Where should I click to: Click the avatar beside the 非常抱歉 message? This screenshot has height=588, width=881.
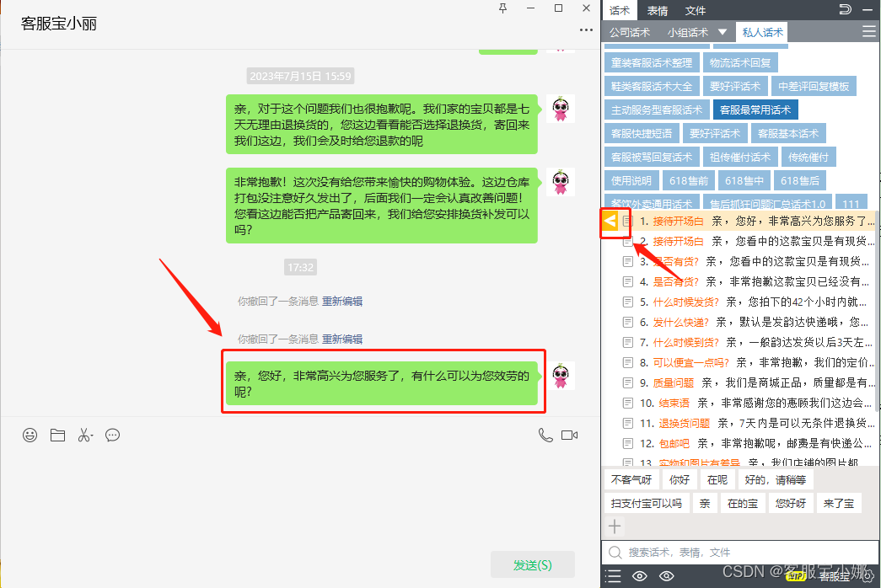(560, 183)
